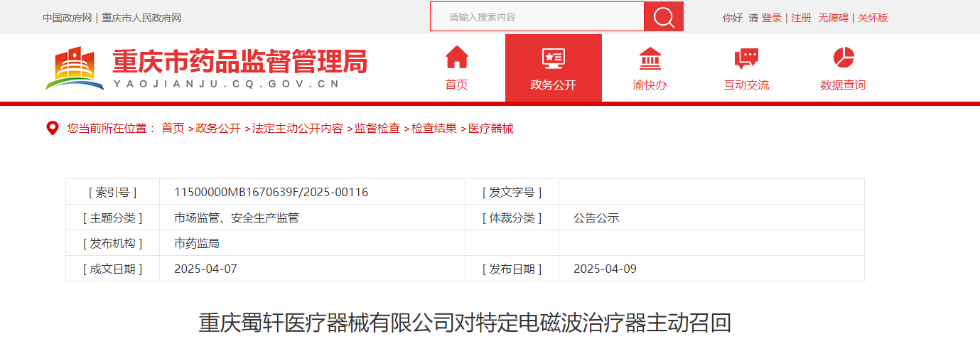Open the 重庆市人民政府网 link

pos(141,18)
